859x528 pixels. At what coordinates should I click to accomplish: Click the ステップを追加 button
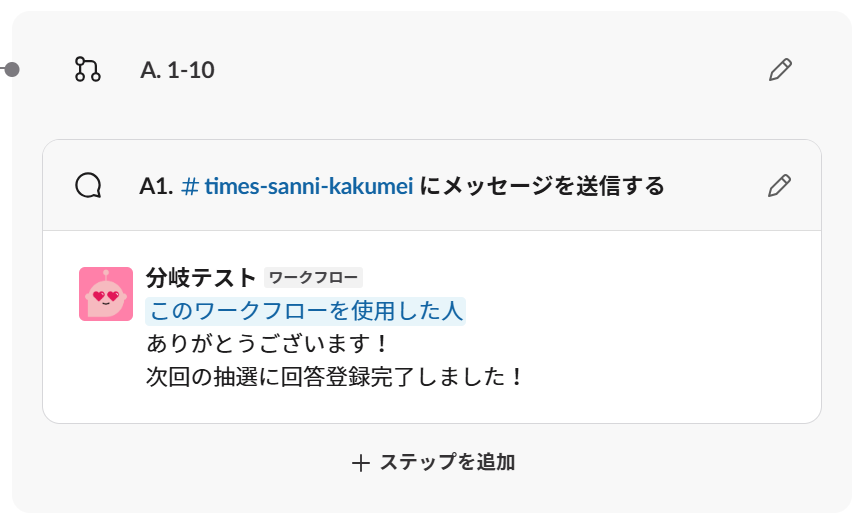coord(433,462)
